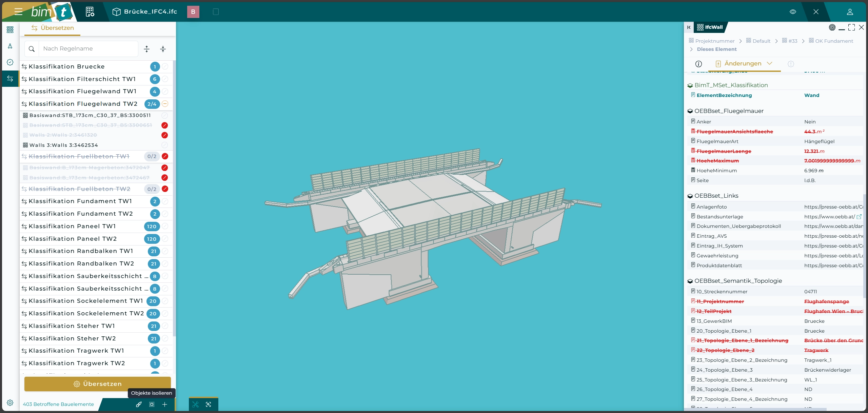Open the tools wrench icon in viewport

click(x=196, y=404)
